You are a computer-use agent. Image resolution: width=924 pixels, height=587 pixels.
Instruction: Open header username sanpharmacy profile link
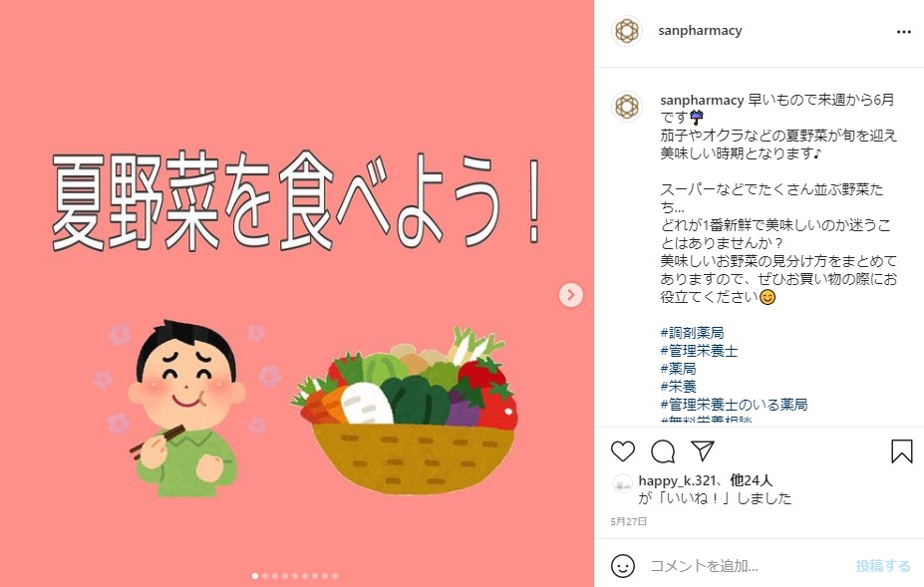(700, 31)
